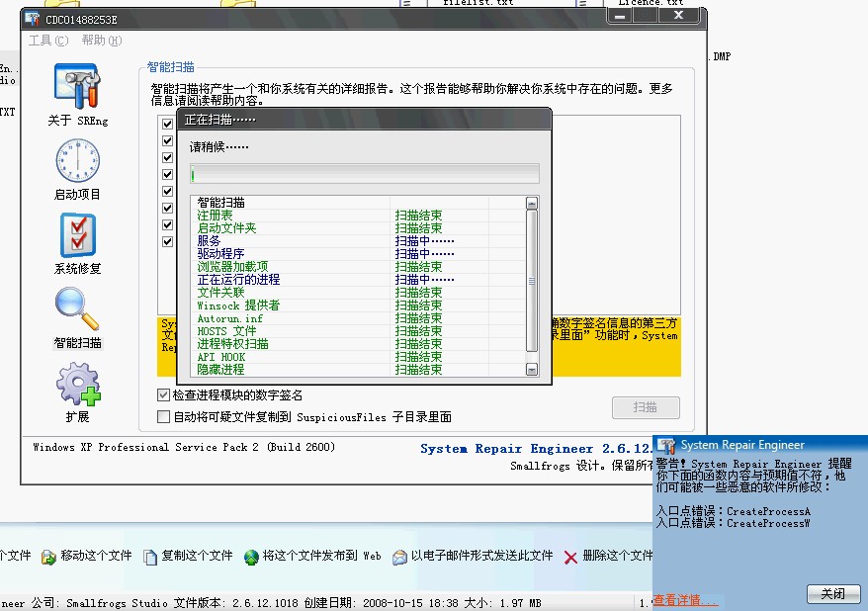The width and height of the screenshot is (868, 611).
Task: Click the red X 删除这个文件 icon
Action: [x=570, y=557]
